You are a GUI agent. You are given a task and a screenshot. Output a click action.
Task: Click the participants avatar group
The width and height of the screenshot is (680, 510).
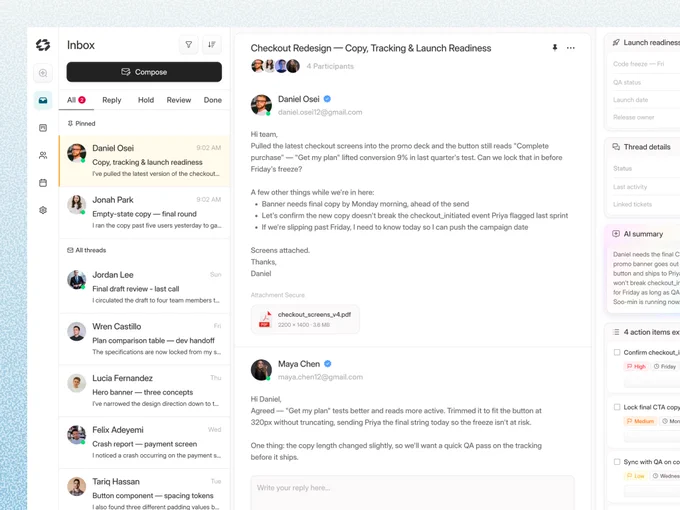(275, 66)
